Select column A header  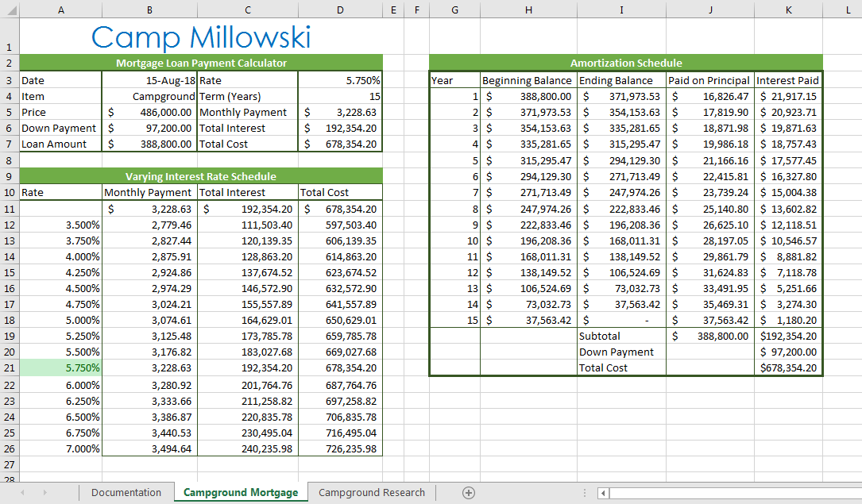point(61,9)
